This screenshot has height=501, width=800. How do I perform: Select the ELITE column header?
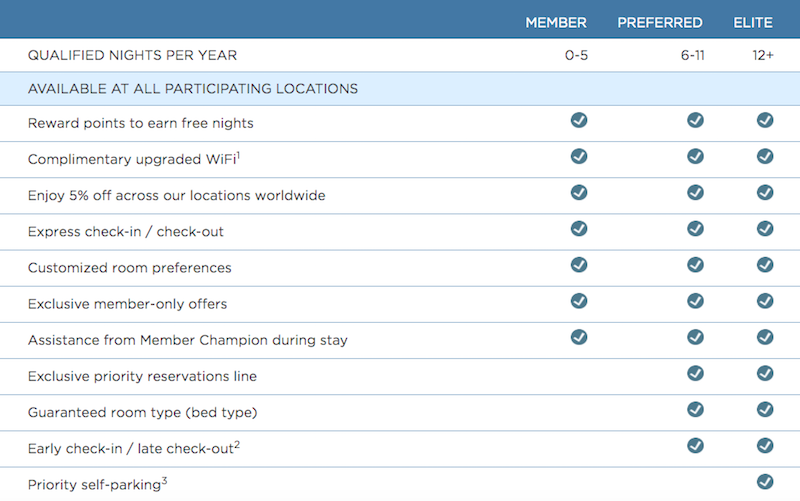coord(753,23)
